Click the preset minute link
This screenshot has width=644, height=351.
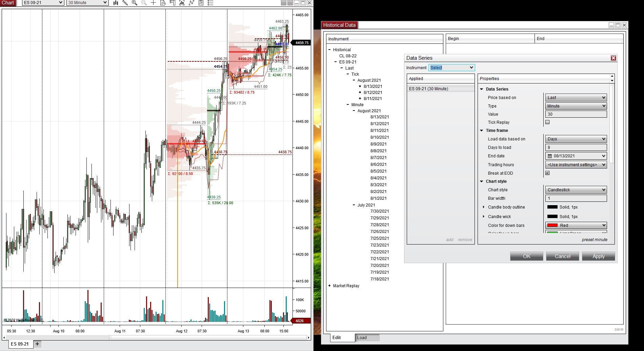(x=595, y=240)
